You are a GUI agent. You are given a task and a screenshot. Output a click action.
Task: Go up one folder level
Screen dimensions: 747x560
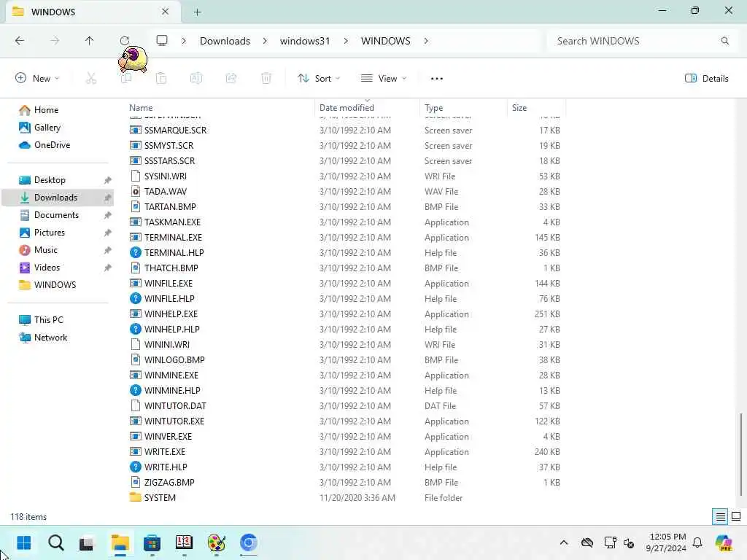89,41
